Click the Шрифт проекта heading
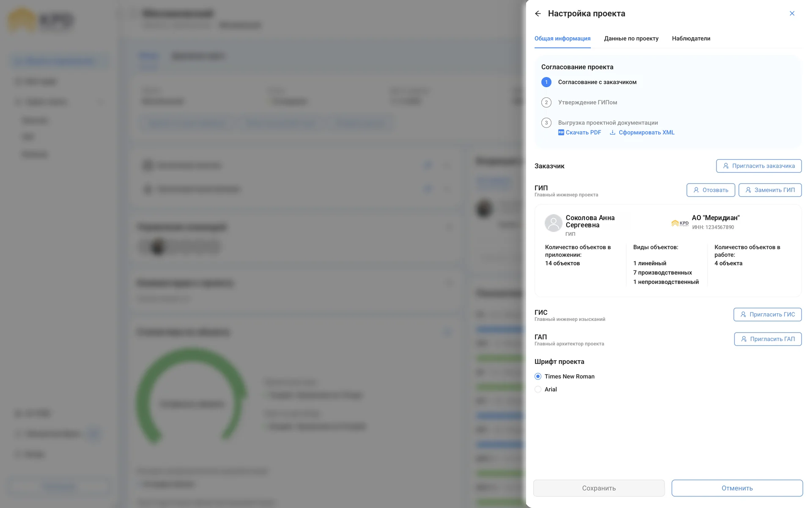This screenshot has width=812, height=508. (559, 362)
